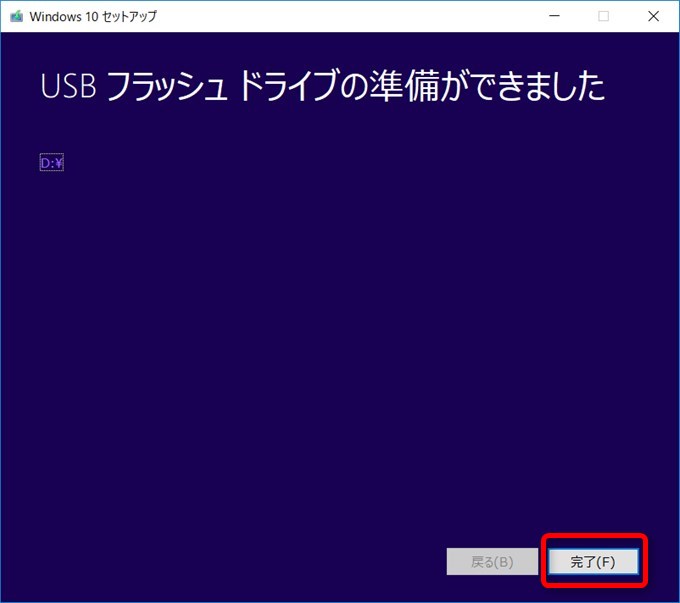The image size is (680, 603).
Task: Click the 完了(F) finish button
Action: tap(593, 562)
